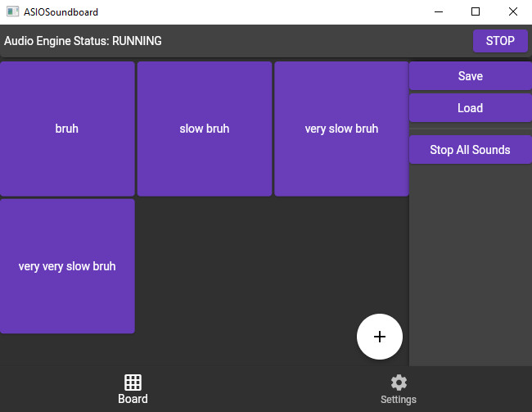The height and width of the screenshot is (412, 532).
Task: Save the current soundboard
Action: [x=471, y=75]
